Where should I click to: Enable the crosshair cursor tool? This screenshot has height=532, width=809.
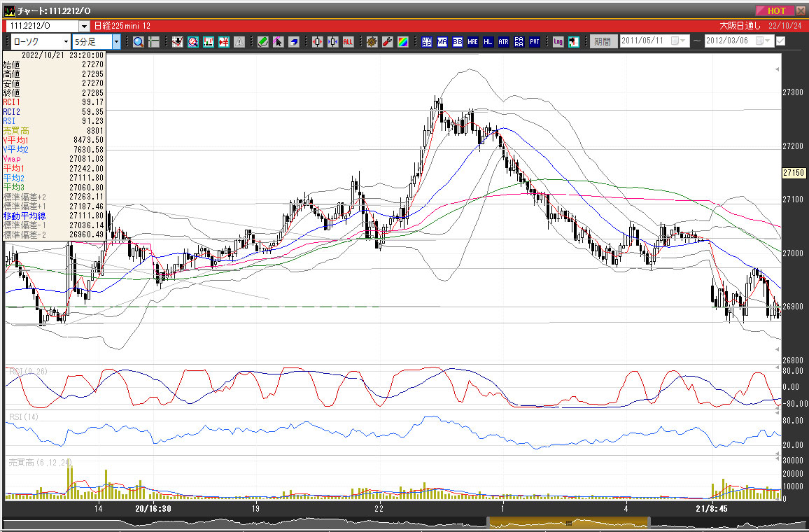154,42
